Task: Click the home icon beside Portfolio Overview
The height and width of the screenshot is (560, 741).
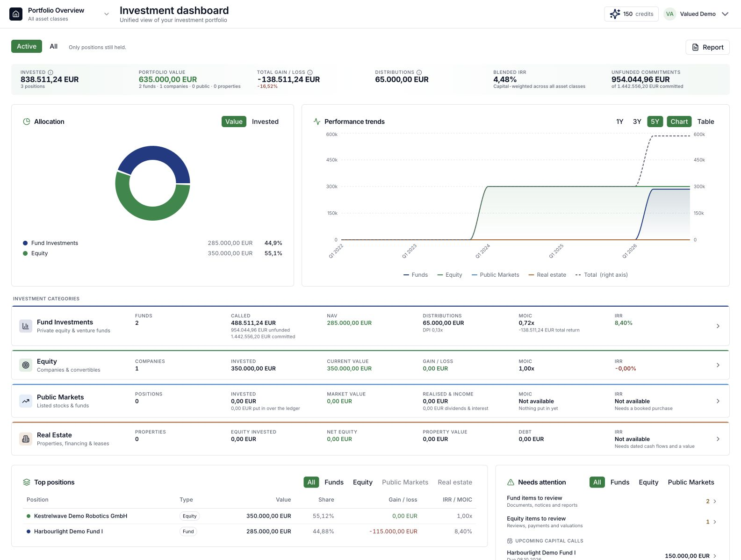Action: [16, 14]
